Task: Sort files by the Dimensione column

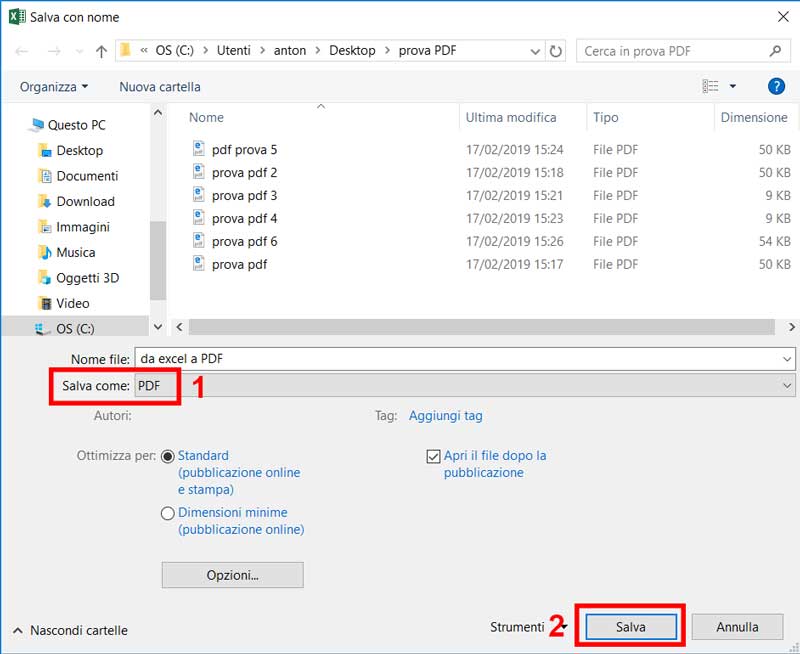Action: pyautogui.click(x=754, y=117)
